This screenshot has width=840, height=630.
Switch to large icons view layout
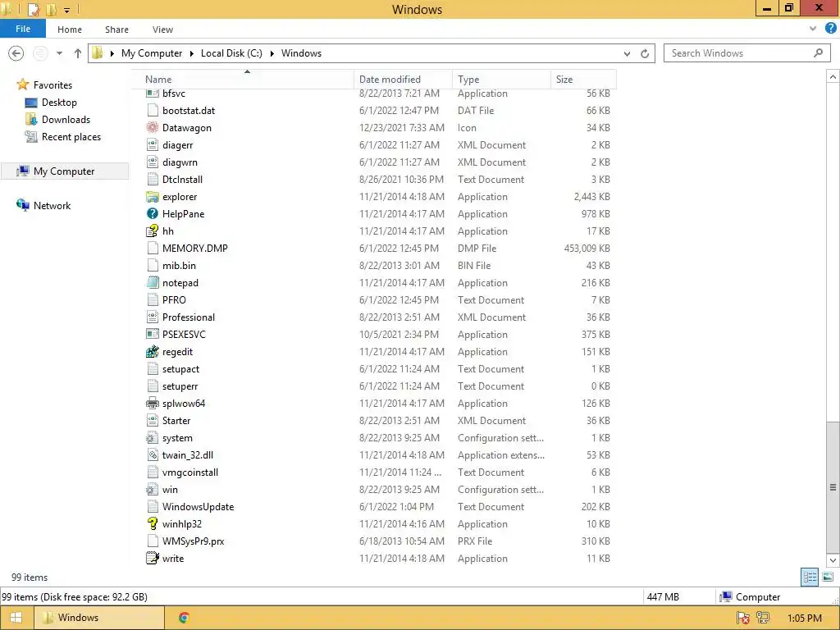tap(828, 577)
